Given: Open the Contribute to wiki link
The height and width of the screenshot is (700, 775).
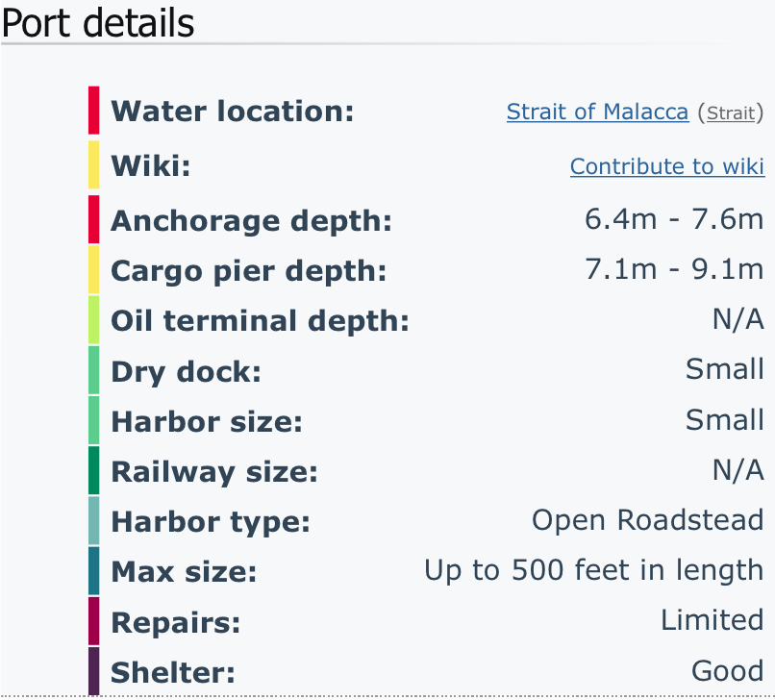Looking at the screenshot, I should click(667, 166).
